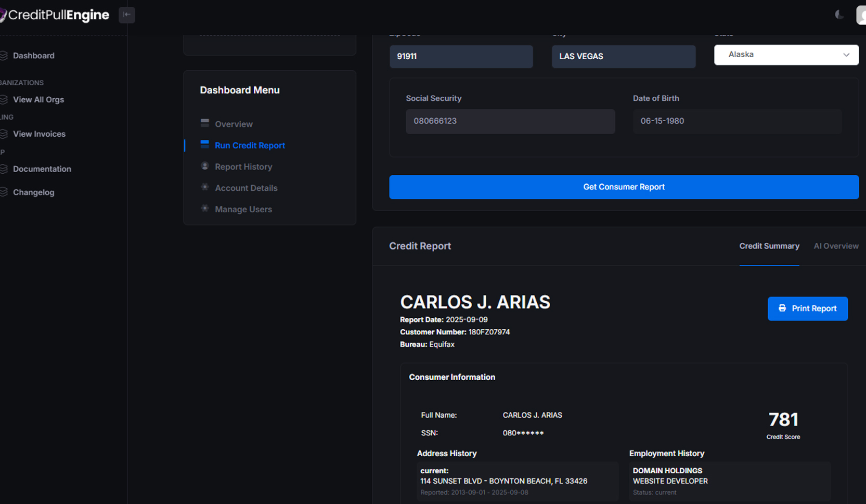Click the Report History icon
The width and height of the screenshot is (866, 504).
pyautogui.click(x=205, y=166)
